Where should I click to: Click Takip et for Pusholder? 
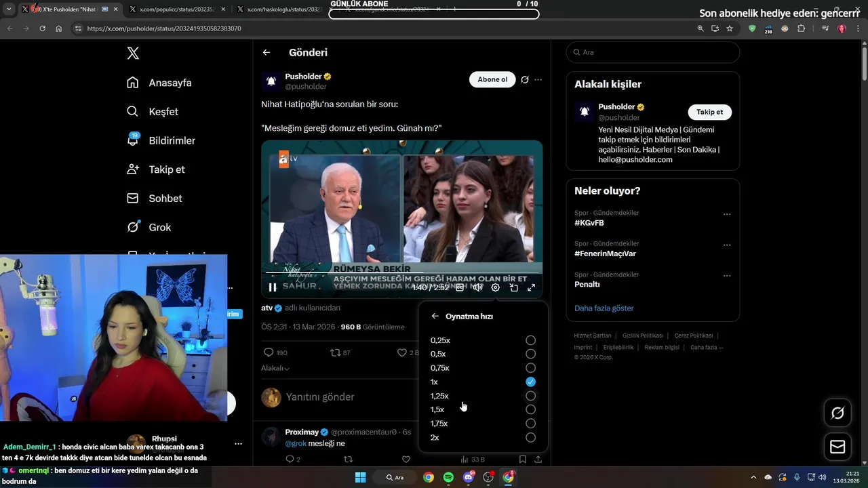click(x=709, y=113)
